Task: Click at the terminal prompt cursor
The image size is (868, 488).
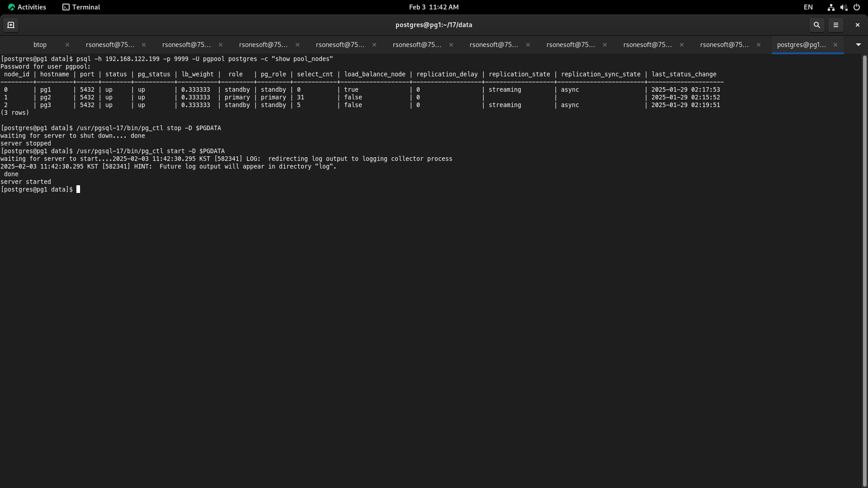Action: [x=78, y=189]
